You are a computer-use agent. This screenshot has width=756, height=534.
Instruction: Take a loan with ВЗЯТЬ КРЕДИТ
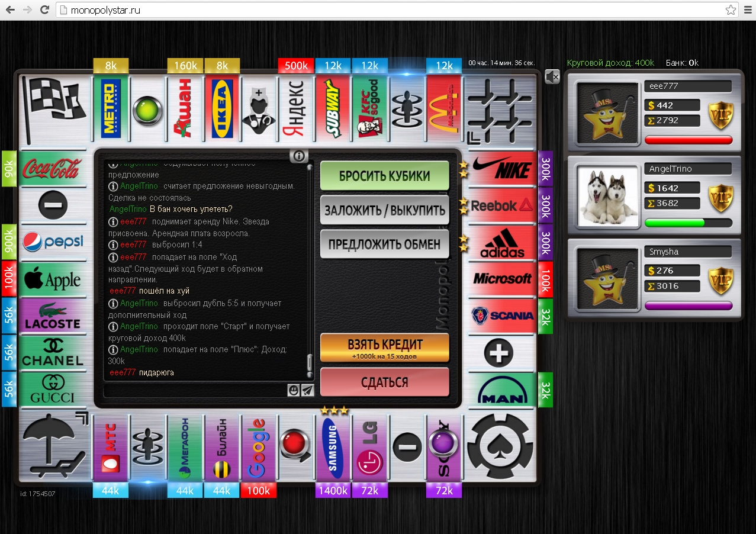click(x=385, y=348)
